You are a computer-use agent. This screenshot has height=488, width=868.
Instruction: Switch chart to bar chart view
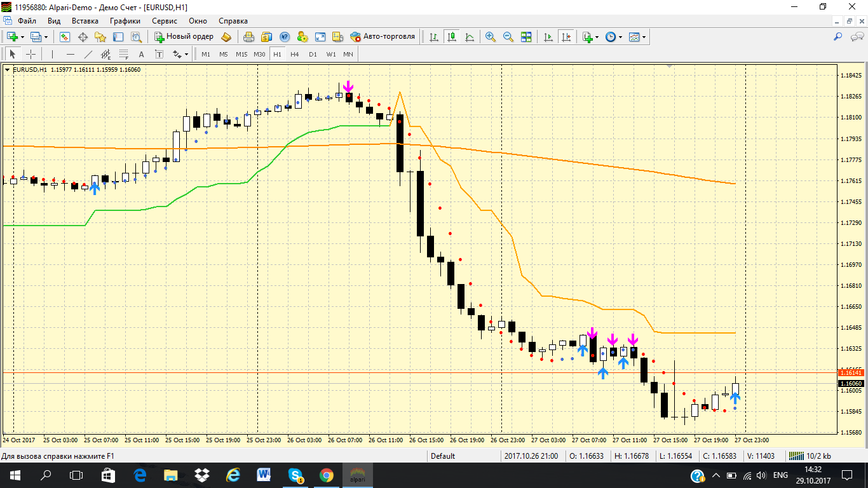(434, 37)
